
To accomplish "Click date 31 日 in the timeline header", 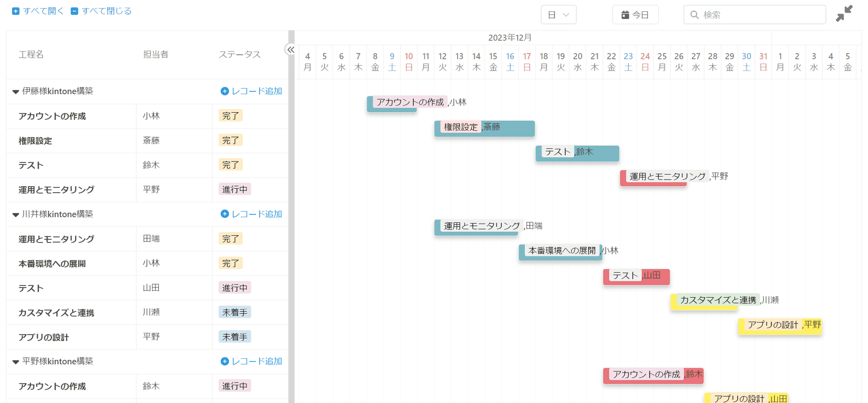I will pyautogui.click(x=763, y=62).
